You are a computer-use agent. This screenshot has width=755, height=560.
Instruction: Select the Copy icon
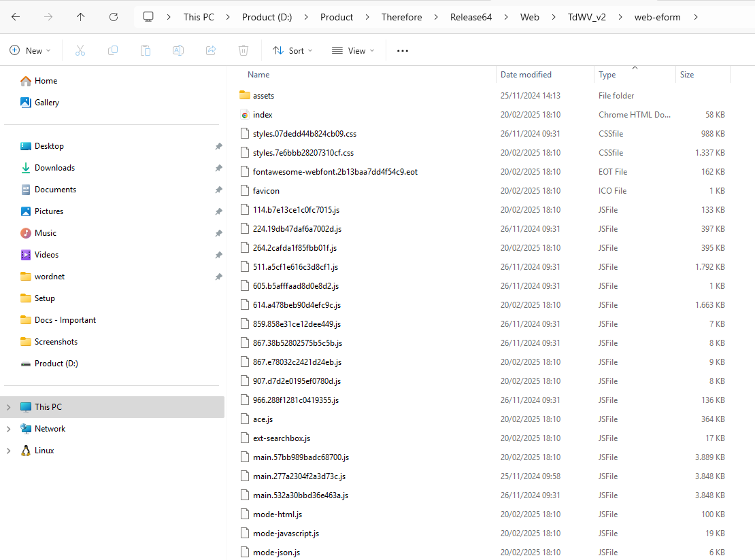(x=113, y=50)
